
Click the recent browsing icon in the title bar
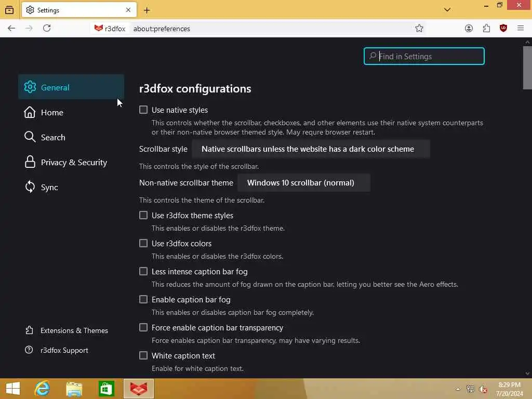coord(9,10)
